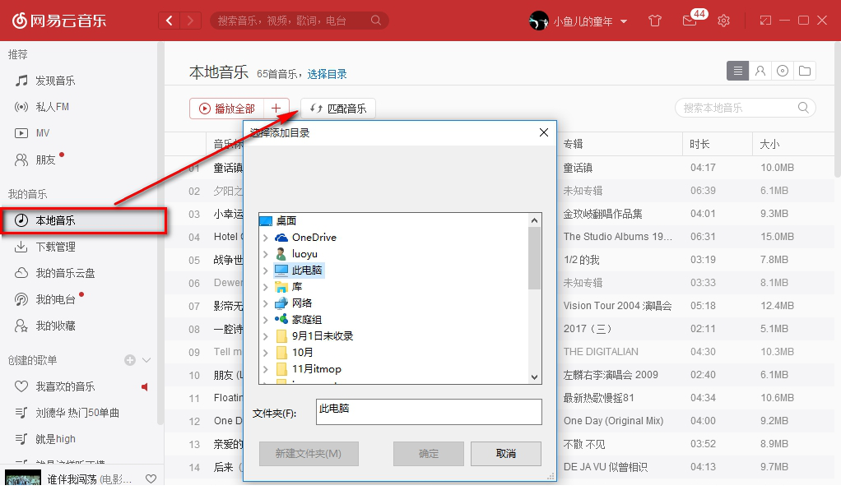Add a new created playlist plus icon
The height and width of the screenshot is (504, 841).
[x=130, y=360]
